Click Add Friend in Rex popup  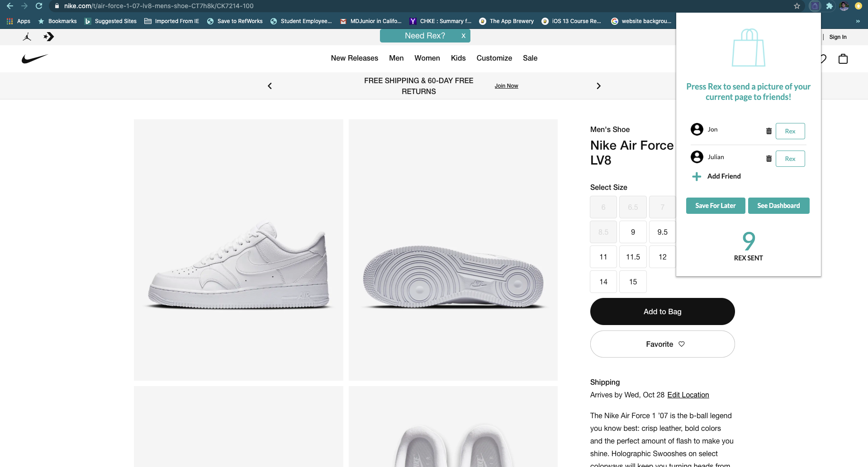[x=724, y=176]
